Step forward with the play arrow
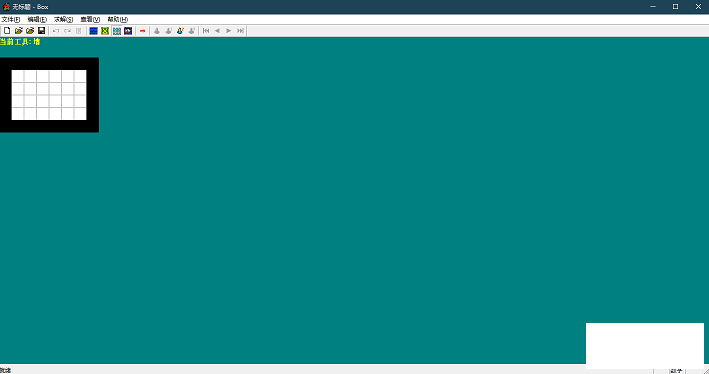This screenshot has height=374, width=709. pyautogui.click(x=229, y=31)
